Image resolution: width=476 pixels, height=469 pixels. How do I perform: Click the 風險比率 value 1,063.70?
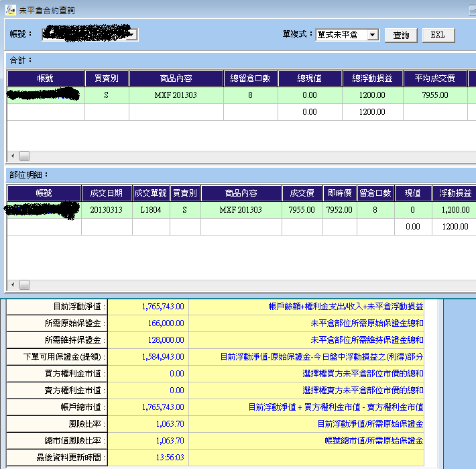pos(170,424)
